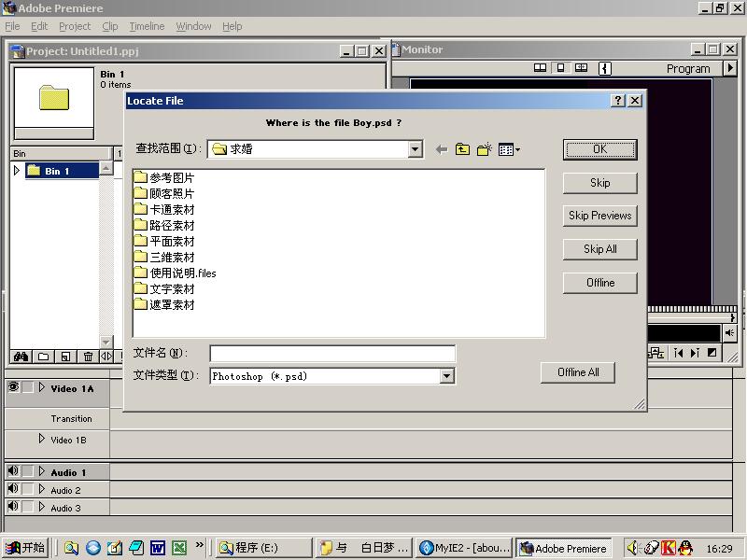747x560 pixels.
Task: Click the Windows 开始 Start button
Action: [25, 548]
